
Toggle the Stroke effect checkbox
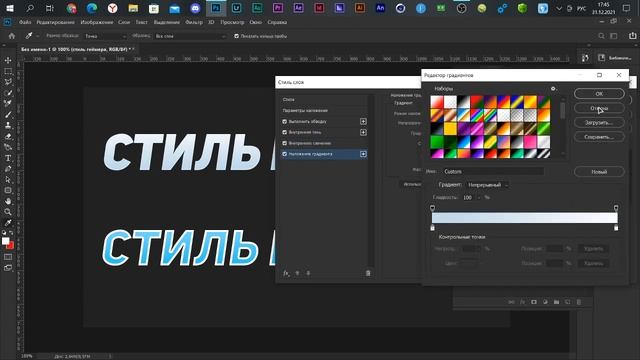pos(284,121)
